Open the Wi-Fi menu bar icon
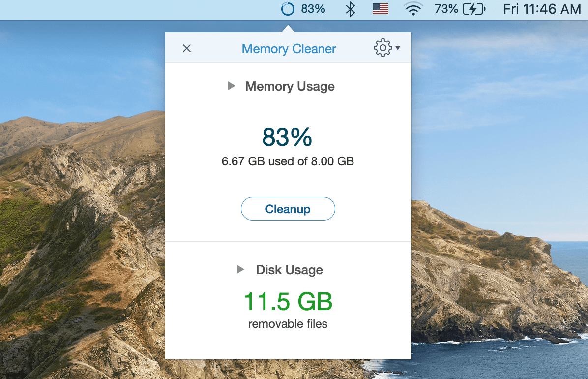The image size is (588, 379). 413,9
